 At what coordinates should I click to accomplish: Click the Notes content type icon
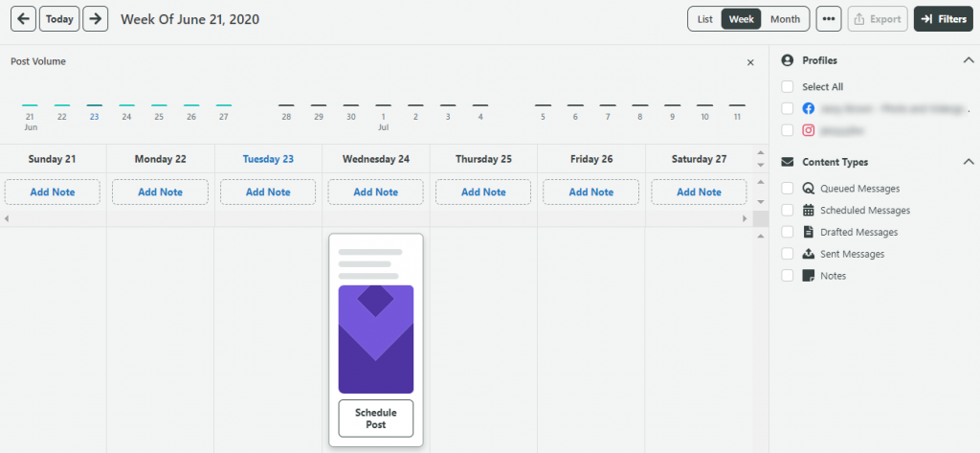808,276
